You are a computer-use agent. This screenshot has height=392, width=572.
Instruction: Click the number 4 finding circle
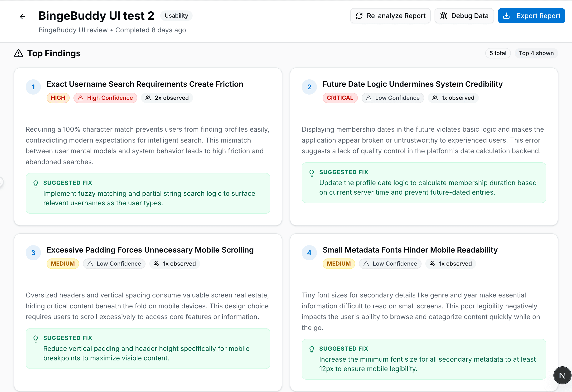click(309, 253)
